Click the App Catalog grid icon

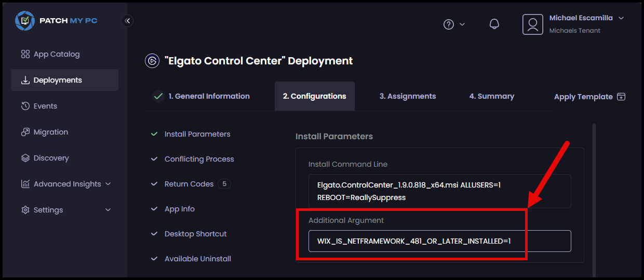coord(25,54)
